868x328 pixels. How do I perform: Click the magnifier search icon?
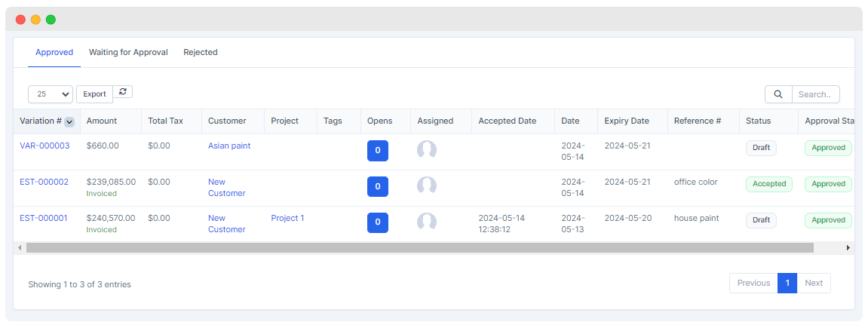(x=778, y=94)
